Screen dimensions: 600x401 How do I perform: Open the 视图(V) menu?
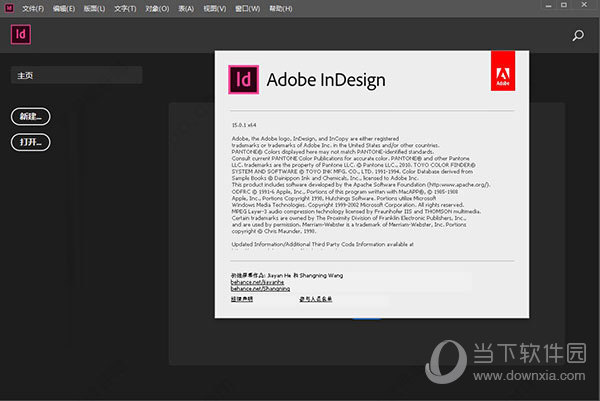click(214, 8)
